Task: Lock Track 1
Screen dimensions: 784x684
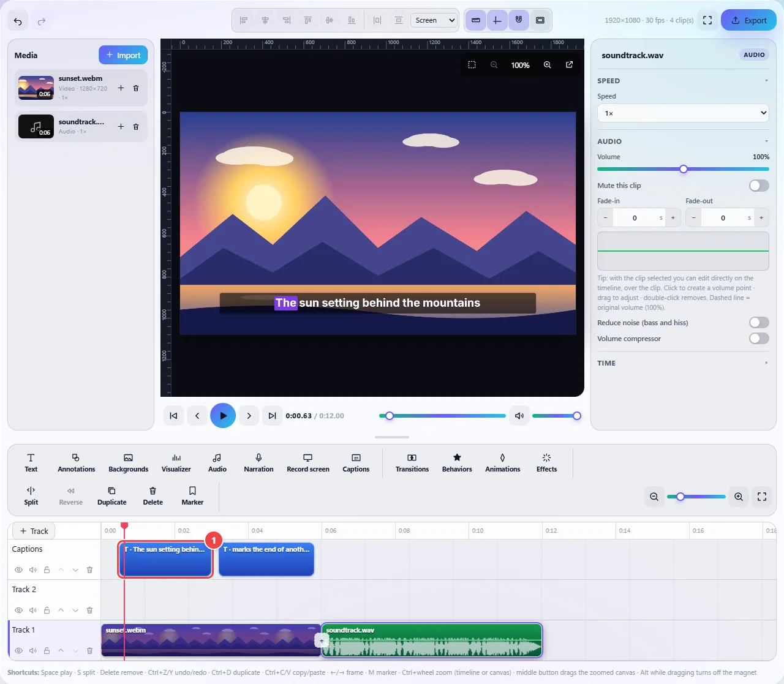Action: [47, 651]
